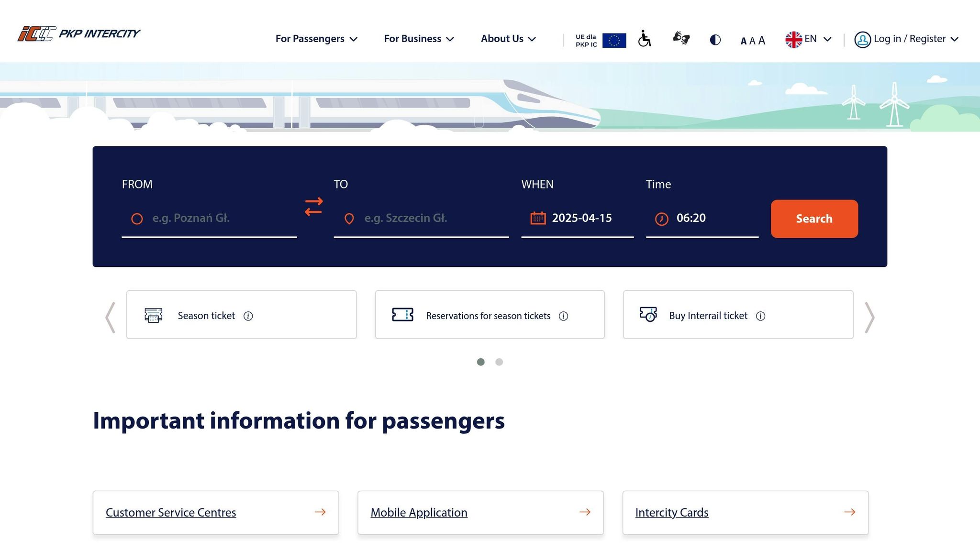Expand the Log in / Register menu
Image resolution: width=980 pixels, height=551 pixels.
tap(906, 39)
